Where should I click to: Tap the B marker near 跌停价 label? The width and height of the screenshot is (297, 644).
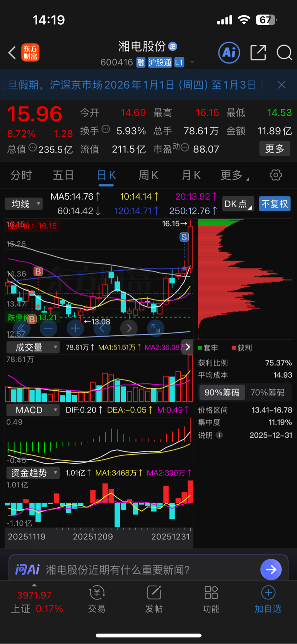click(x=32, y=319)
